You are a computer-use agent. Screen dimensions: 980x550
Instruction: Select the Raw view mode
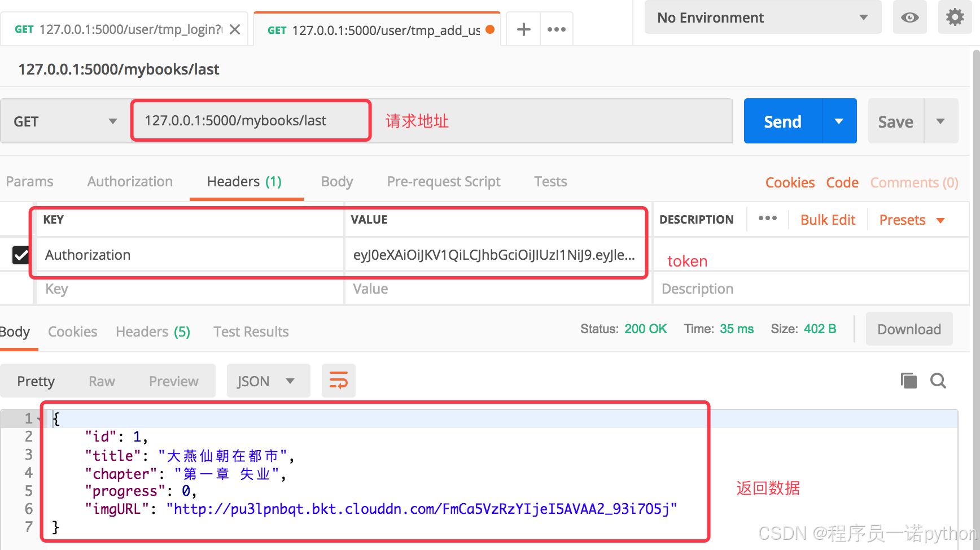point(102,382)
